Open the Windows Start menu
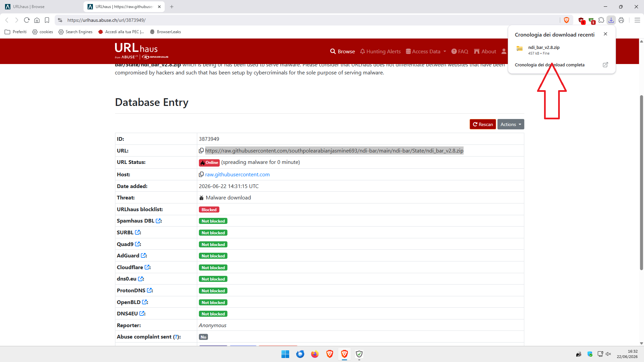This screenshot has width=644, height=362. pyautogui.click(x=285, y=354)
